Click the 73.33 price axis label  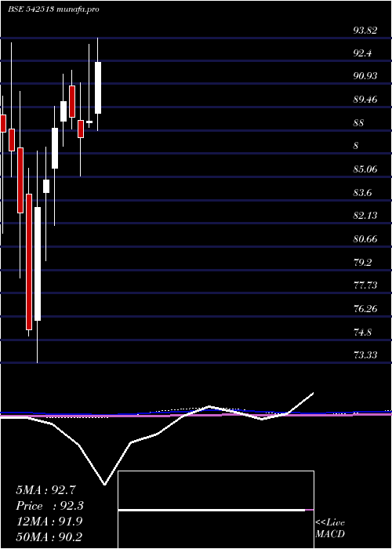point(365,355)
